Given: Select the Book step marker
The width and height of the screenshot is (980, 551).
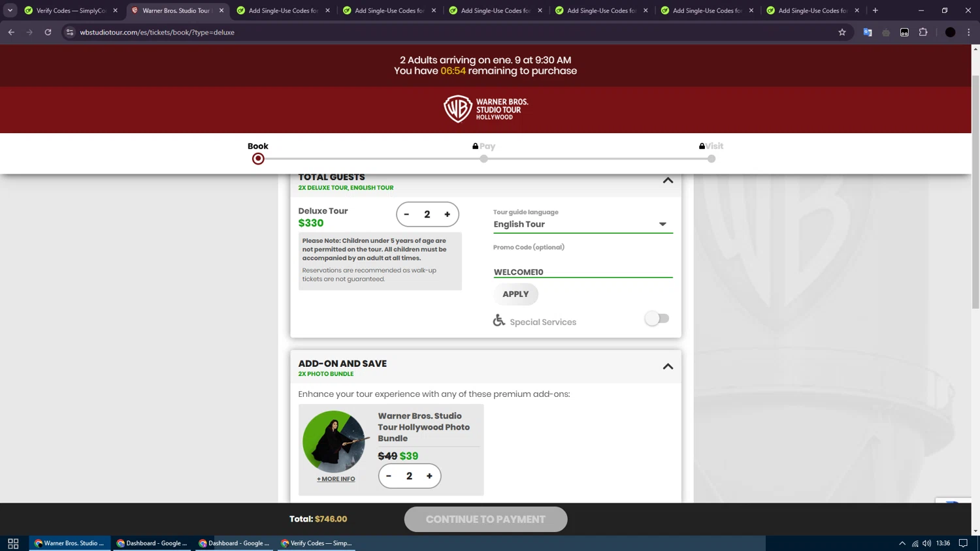Looking at the screenshot, I should click(x=258, y=159).
